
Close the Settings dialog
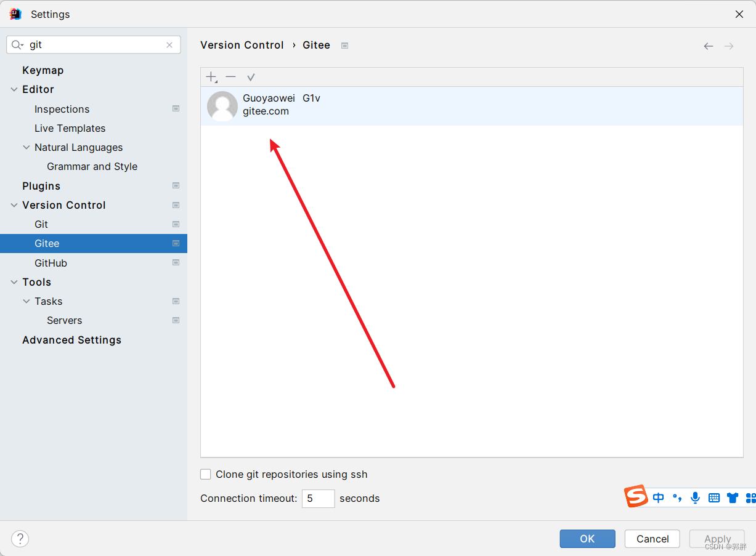pos(739,14)
